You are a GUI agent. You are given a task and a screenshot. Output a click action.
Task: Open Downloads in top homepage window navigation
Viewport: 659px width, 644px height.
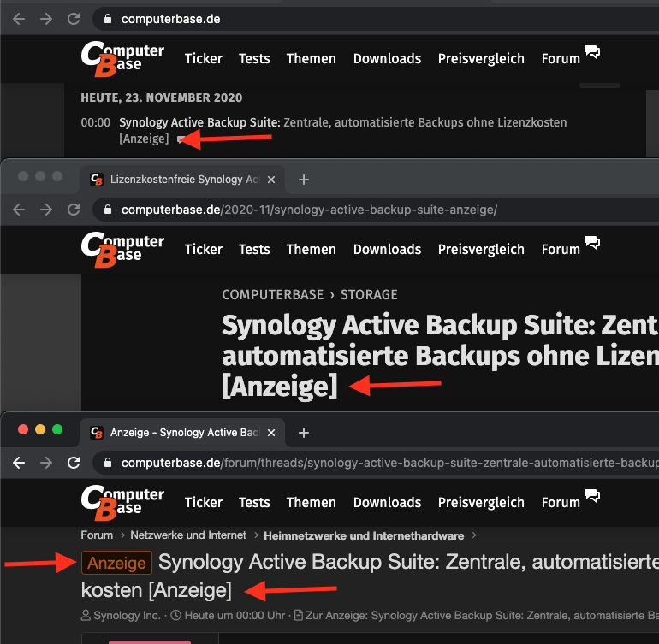pyautogui.click(x=387, y=58)
